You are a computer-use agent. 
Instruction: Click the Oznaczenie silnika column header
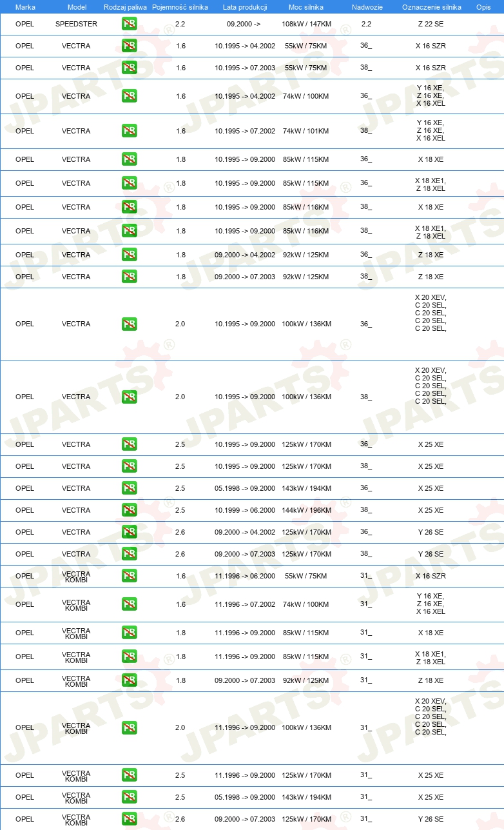click(431, 7)
